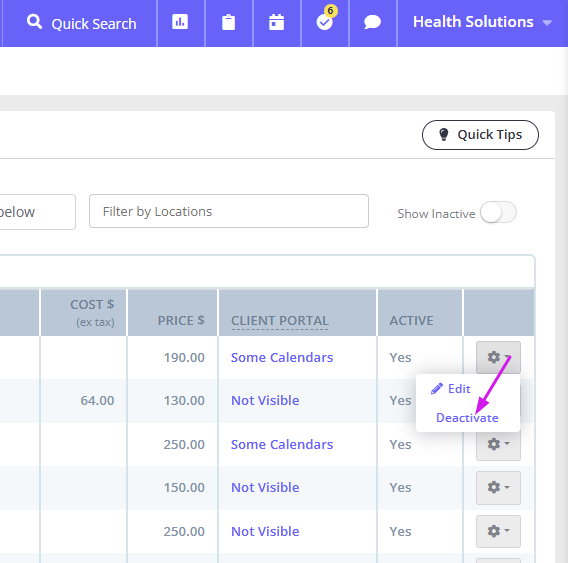Open the calendar icon in top bar
Image resolution: width=568 pixels, height=563 pixels.
276,22
